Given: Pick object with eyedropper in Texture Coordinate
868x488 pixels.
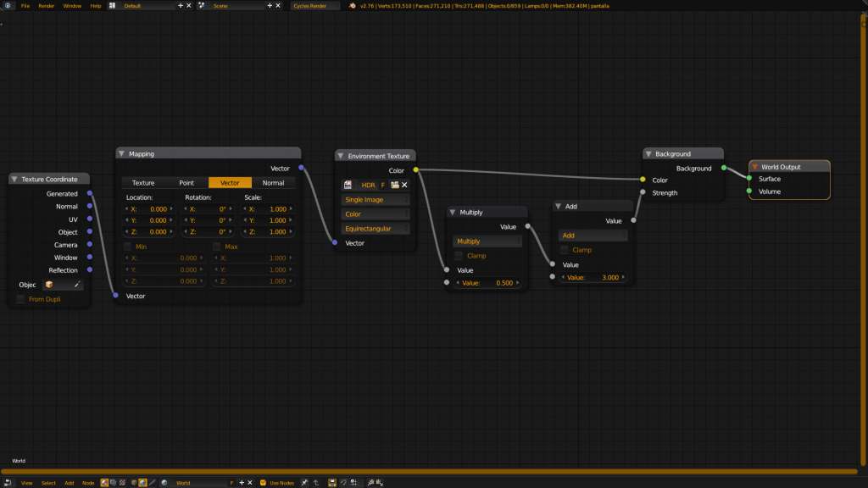Looking at the screenshot, I should (76, 285).
